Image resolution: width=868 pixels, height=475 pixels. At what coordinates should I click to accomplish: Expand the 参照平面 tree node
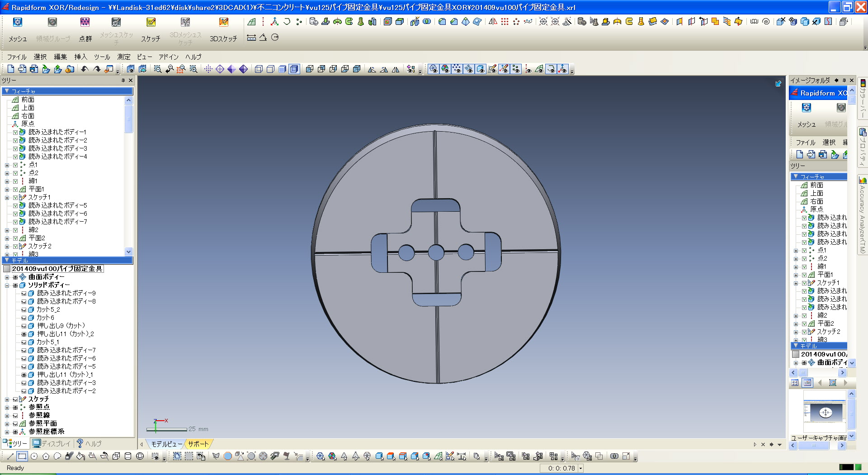tap(7, 424)
